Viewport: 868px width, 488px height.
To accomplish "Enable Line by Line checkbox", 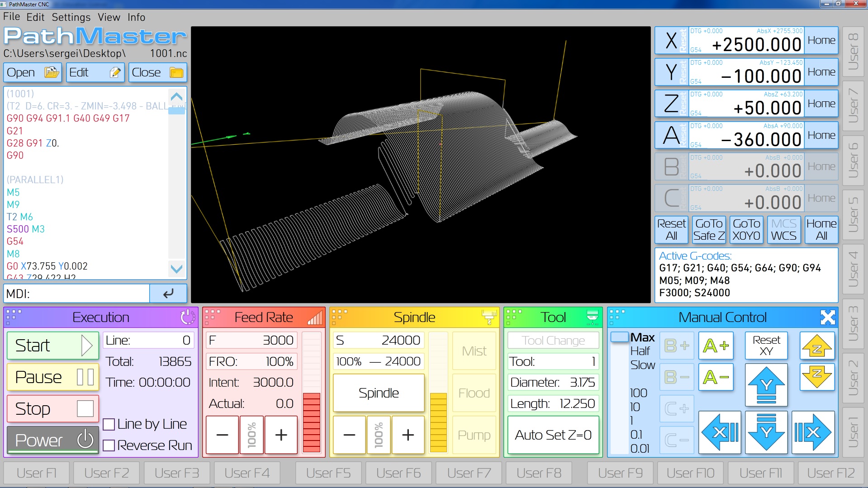I will (109, 424).
